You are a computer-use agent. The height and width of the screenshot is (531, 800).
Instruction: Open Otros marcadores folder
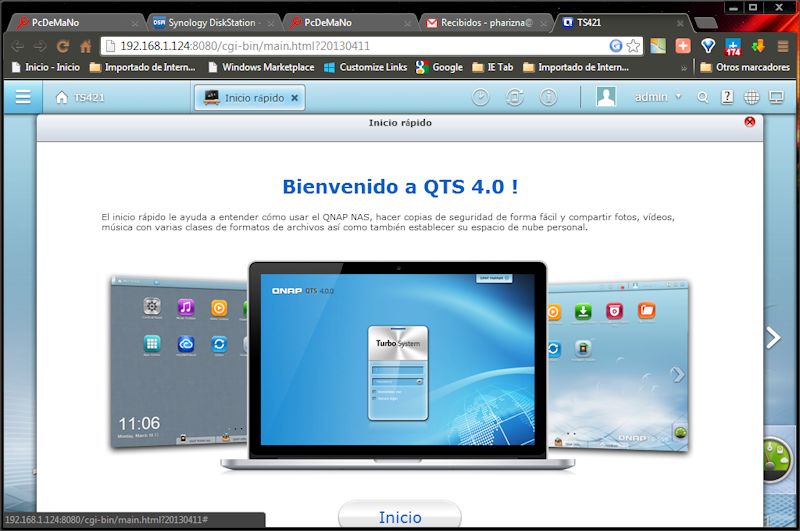pyautogui.click(x=745, y=67)
